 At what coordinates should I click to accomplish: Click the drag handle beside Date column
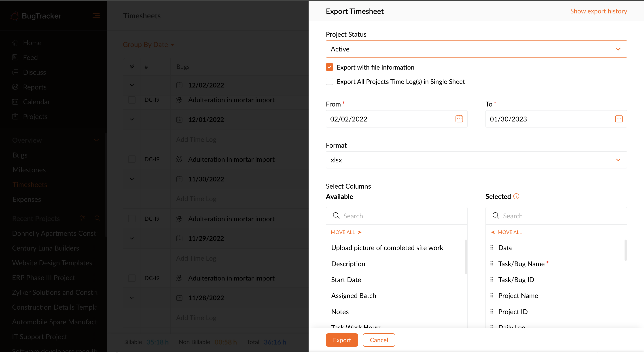coord(492,247)
